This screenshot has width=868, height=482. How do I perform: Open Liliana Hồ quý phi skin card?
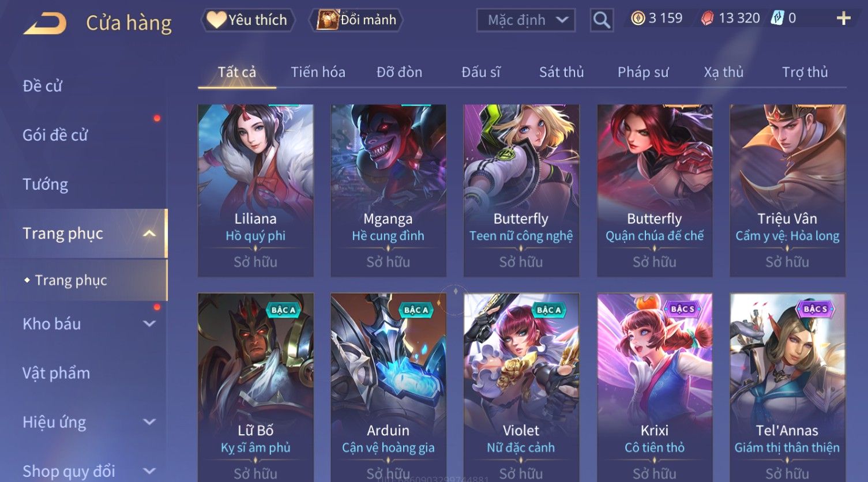255,190
